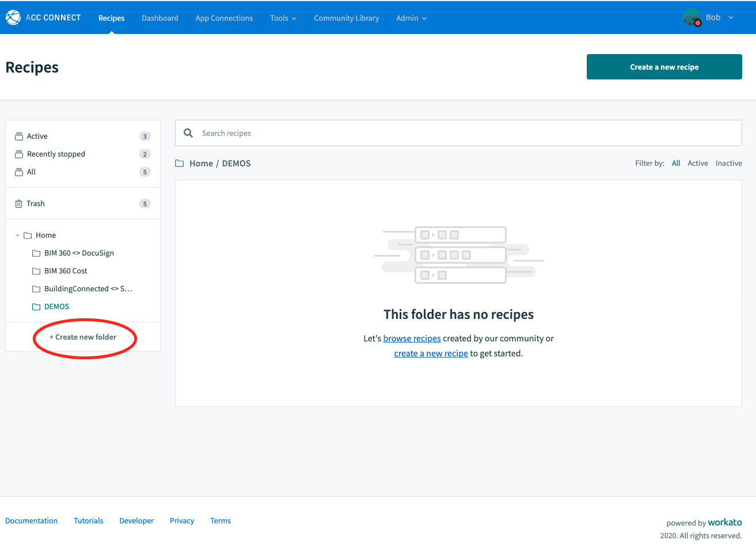Click the ACC Connect globe logo icon
This screenshot has width=756, height=559.
tap(13, 18)
